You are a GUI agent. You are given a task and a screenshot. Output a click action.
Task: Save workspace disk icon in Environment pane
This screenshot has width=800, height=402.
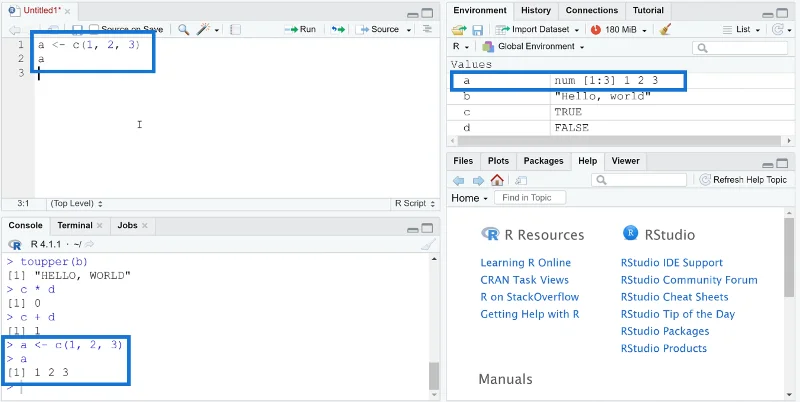coord(477,30)
